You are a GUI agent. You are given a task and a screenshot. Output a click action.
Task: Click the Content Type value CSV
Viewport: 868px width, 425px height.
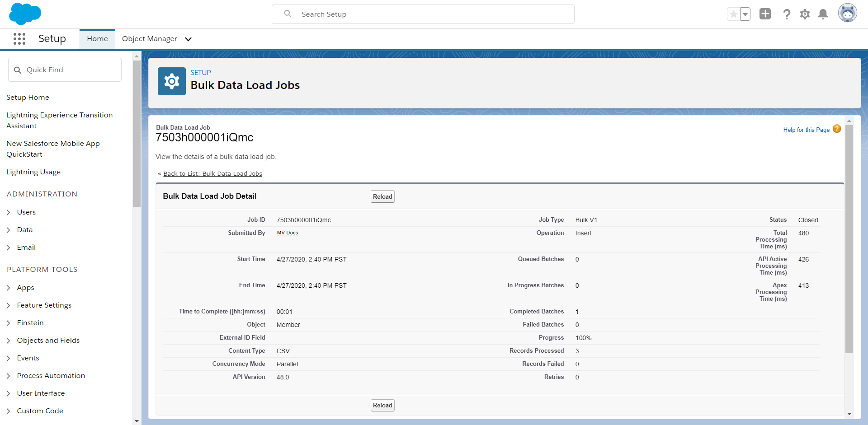[283, 351]
